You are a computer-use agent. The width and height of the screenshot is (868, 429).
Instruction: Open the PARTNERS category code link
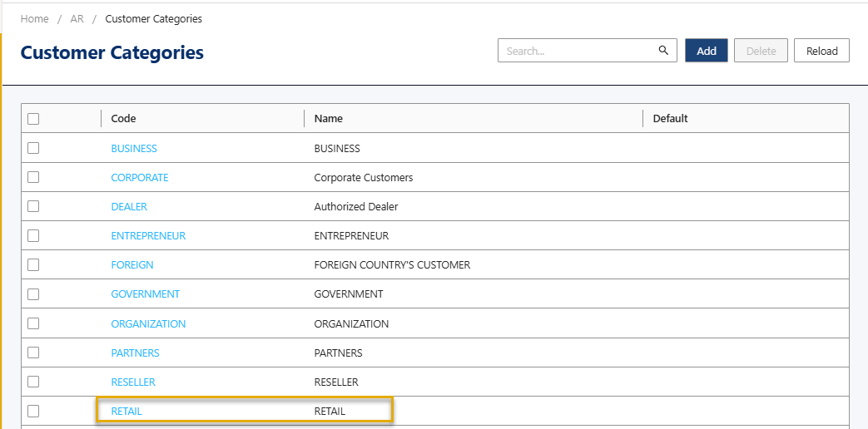[135, 353]
